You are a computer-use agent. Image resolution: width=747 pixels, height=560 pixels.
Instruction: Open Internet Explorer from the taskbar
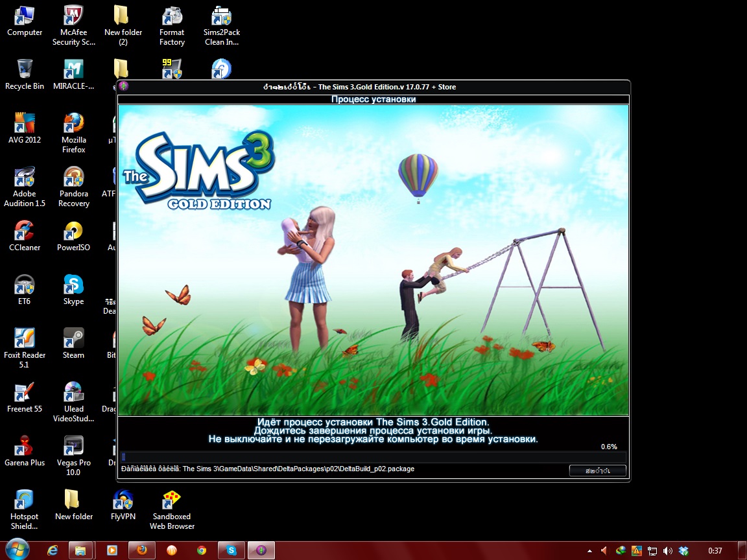coord(53,550)
